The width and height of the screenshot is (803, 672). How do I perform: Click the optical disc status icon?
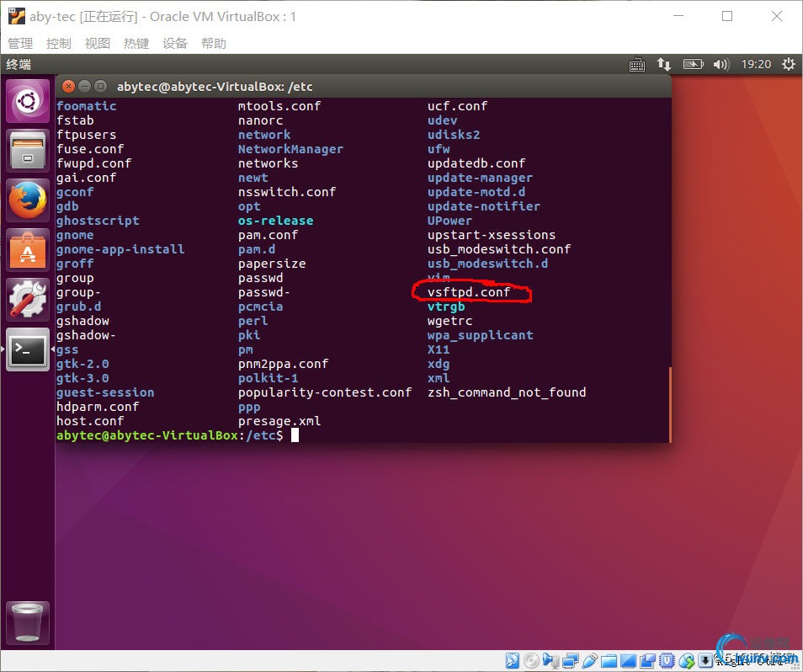(x=531, y=660)
